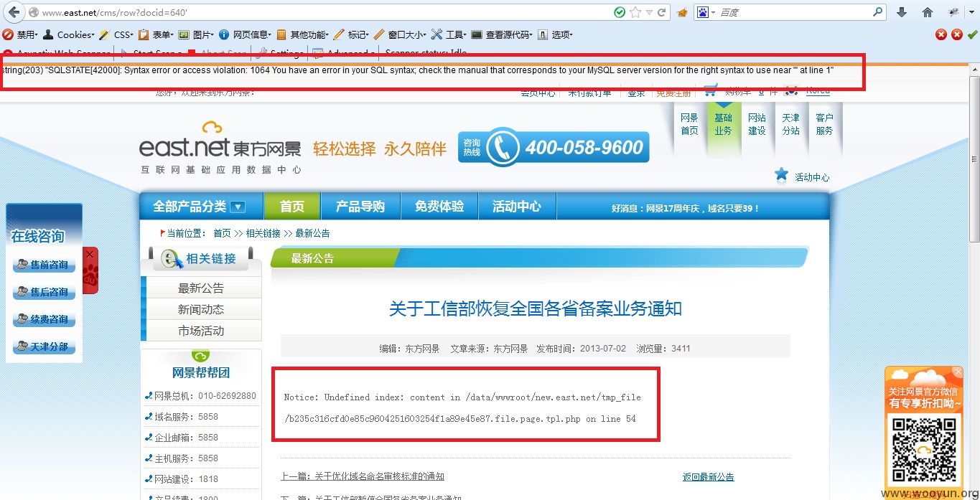Screen dimensions: 980x500
Task: Click the 续费咨询 button
Action: pyautogui.click(x=43, y=320)
